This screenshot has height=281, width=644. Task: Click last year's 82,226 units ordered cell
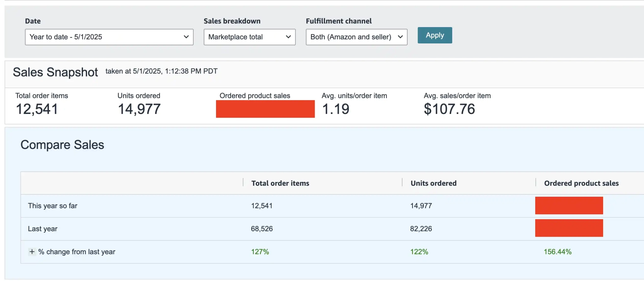click(x=421, y=229)
